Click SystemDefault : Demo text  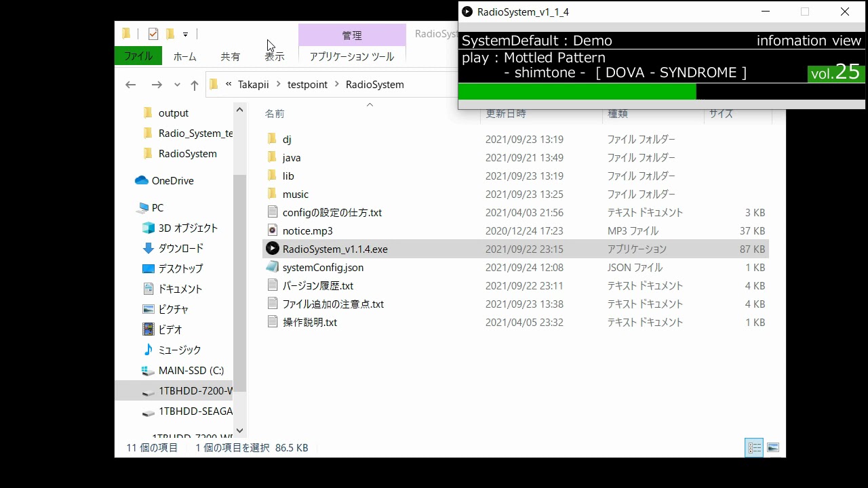pyautogui.click(x=536, y=41)
